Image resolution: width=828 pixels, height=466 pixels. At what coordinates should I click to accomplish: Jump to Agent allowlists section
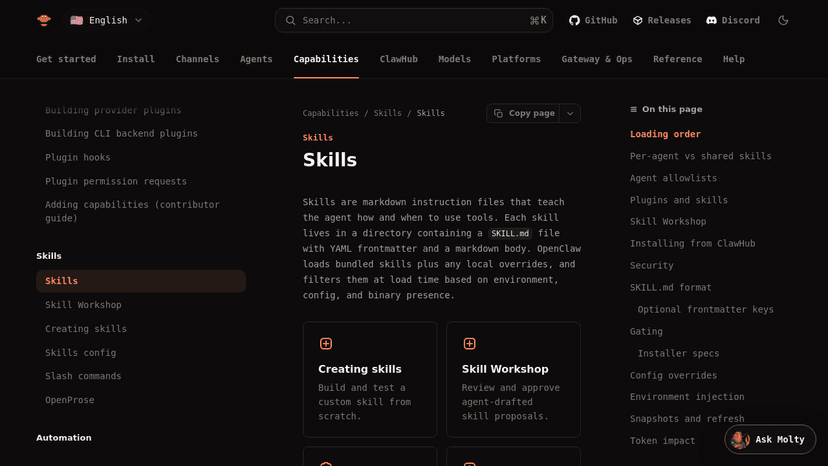673,178
